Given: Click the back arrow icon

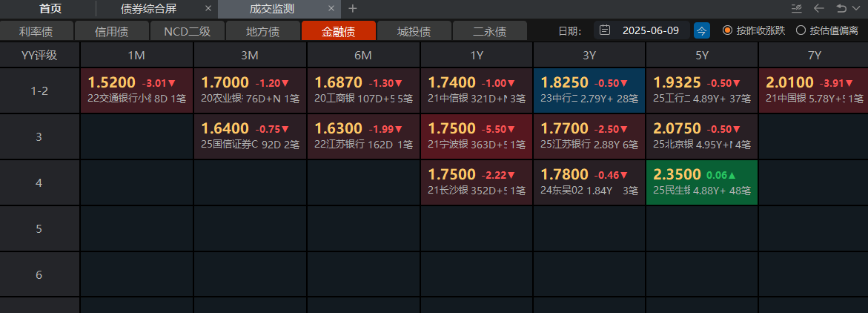Looking at the screenshot, I should tap(818, 8).
